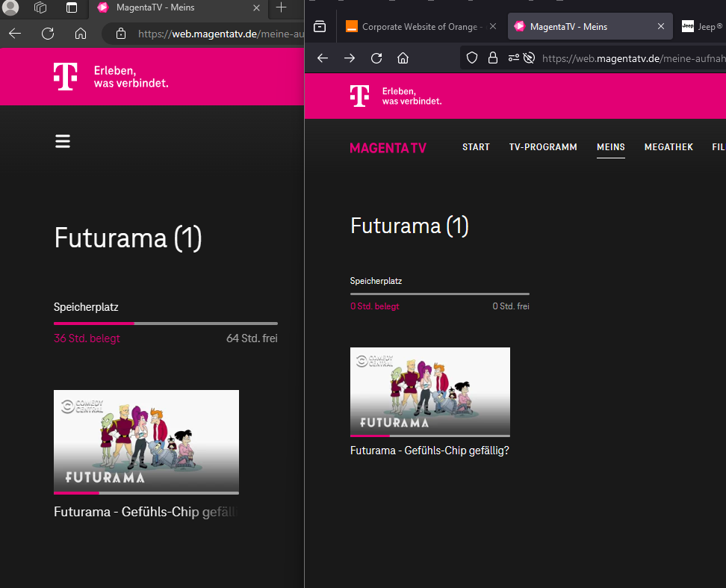Click the 36 Std. belegt storage bar
This screenshot has height=588, width=726.
coord(166,324)
